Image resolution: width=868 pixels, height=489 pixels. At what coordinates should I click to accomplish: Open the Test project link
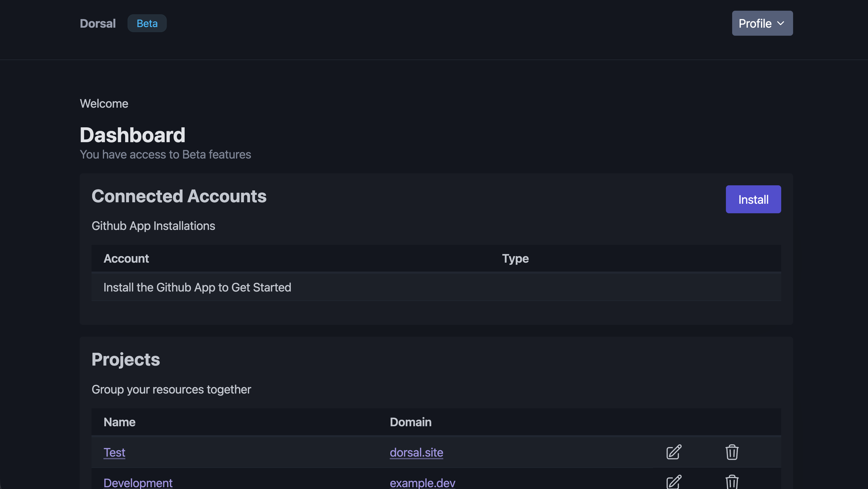coord(114,452)
